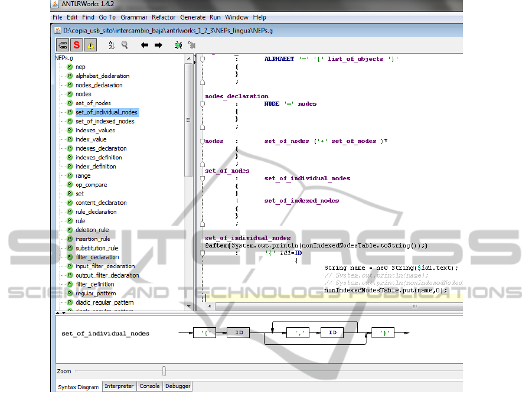Click the forward arrow navigation icon
The image size is (532, 401).
(x=158, y=45)
